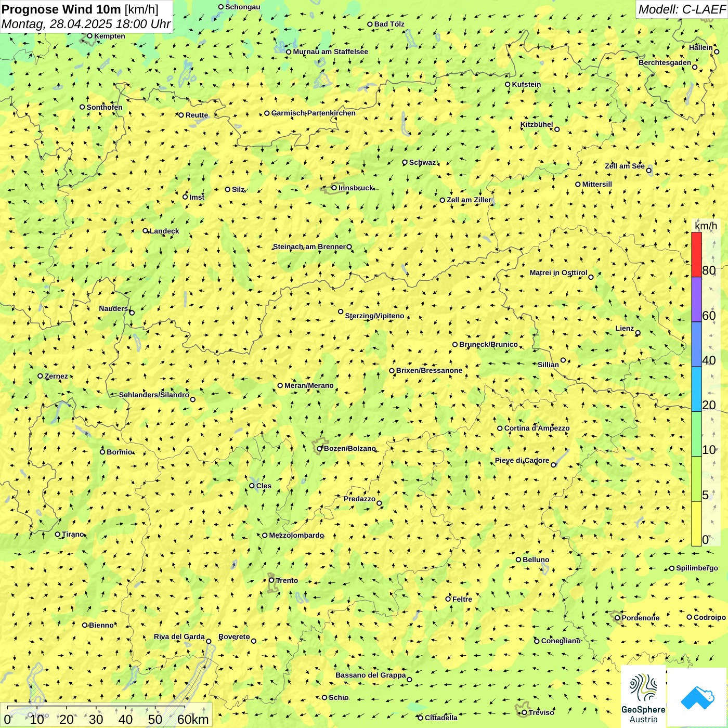The width and height of the screenshot is (728, 728).
Task: Click the Kufstein city label
Action: coord(526,84)
